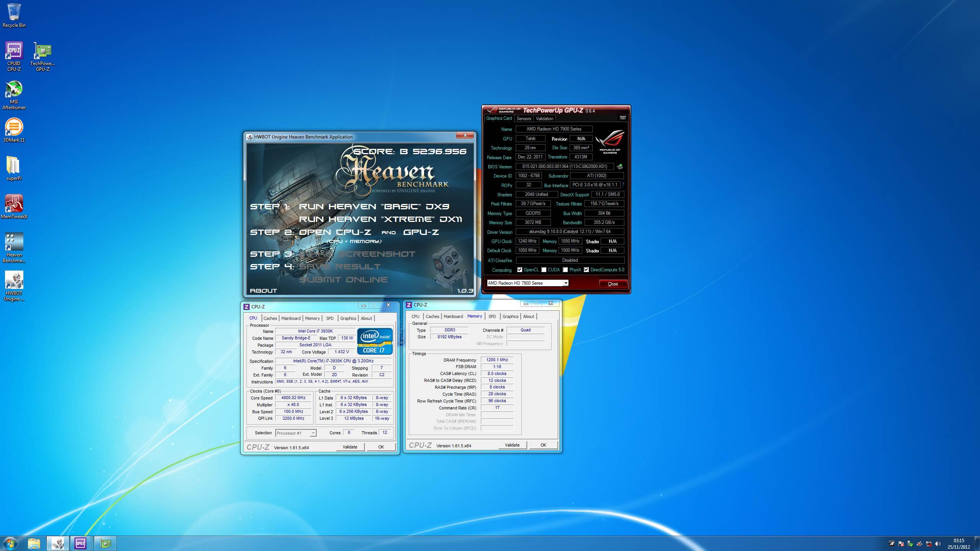Click Run Heaven "Xtreme" DX11 in HWBOT

point(381,219)
